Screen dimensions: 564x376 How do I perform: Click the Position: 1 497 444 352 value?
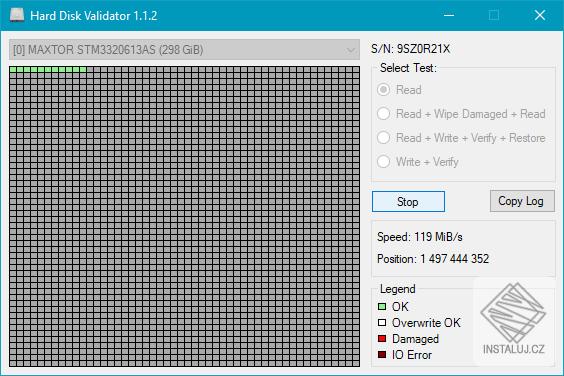point(433,259)
